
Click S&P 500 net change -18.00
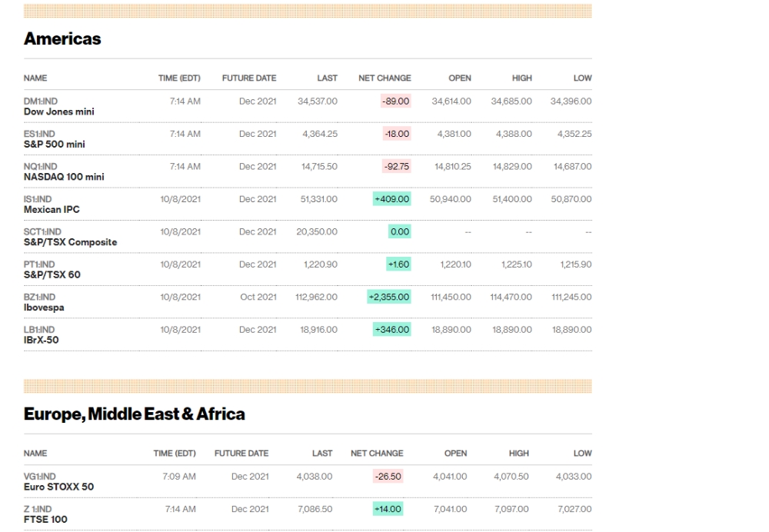click(x=397, y=134)
